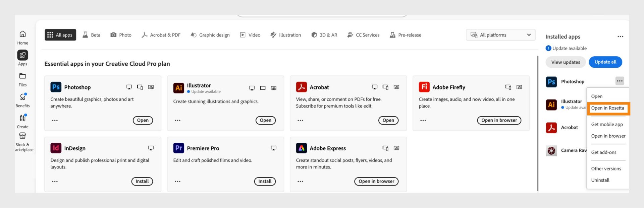Viewport: 644px width, 208px height.
Task: Click the Photoshop icon in the app card
Action: click(56, 87)
